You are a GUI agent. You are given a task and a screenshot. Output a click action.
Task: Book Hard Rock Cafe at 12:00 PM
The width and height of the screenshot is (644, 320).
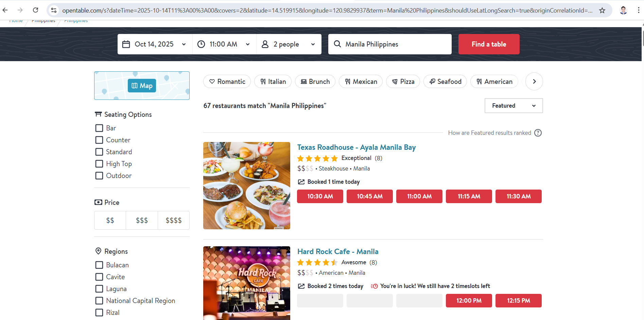[x=469, y=301]
